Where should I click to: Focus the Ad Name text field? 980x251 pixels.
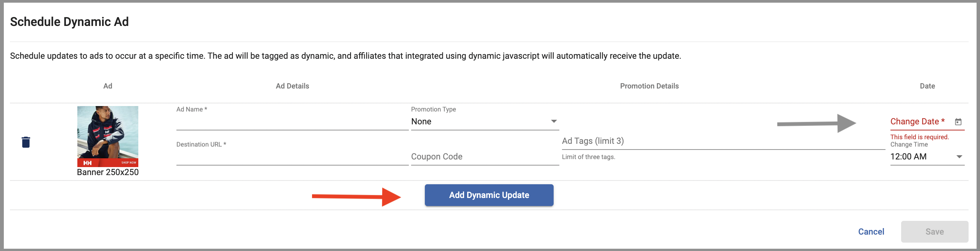pyautogui.click(x=292, y=122)
